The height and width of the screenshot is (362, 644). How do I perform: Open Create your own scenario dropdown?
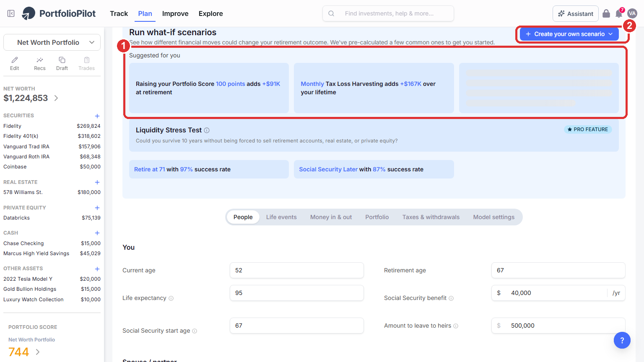569,34
